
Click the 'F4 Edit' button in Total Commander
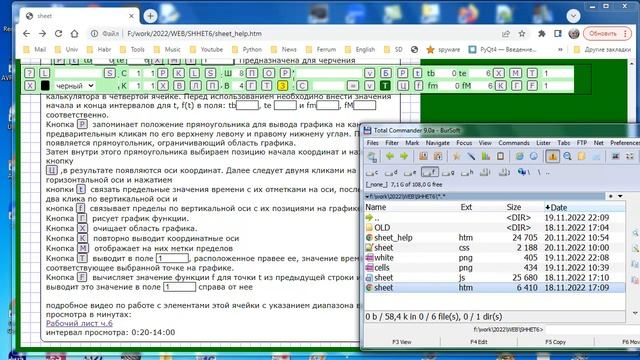(478, 342)
